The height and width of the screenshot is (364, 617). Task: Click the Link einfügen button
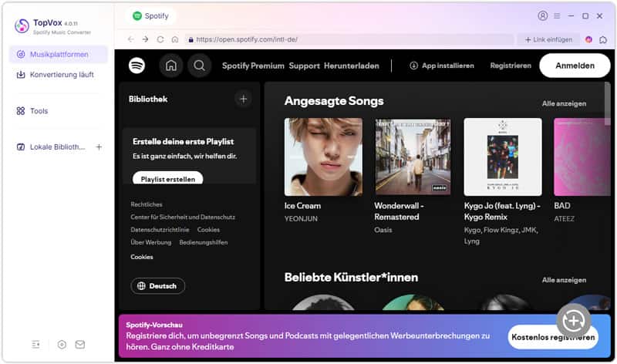pyautogui.click(x=548, y=39)
